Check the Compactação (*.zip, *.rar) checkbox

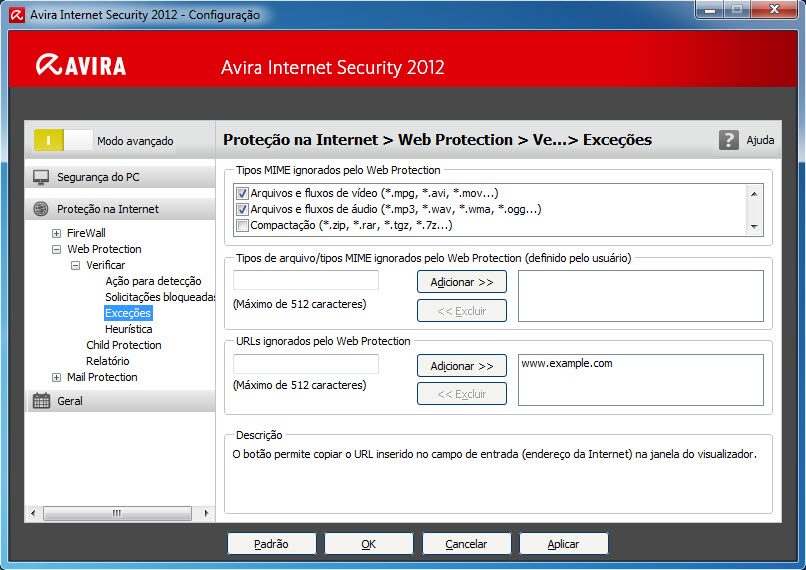click(x=242, y=226)
